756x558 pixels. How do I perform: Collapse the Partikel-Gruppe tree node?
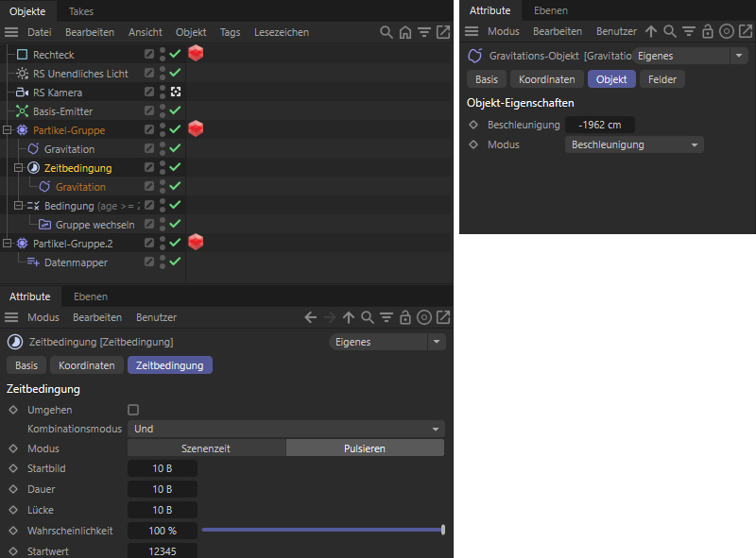click(8, 130)
